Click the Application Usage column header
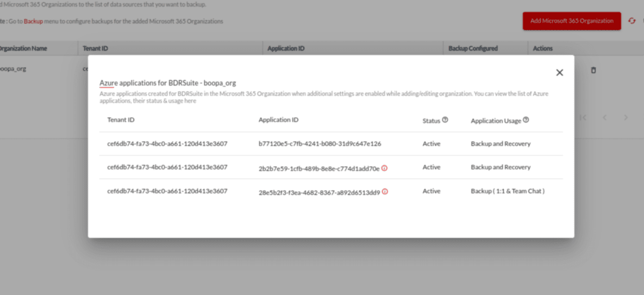Image resolution: width=644 pixels, height=295 pixels. tap(496, 121)
